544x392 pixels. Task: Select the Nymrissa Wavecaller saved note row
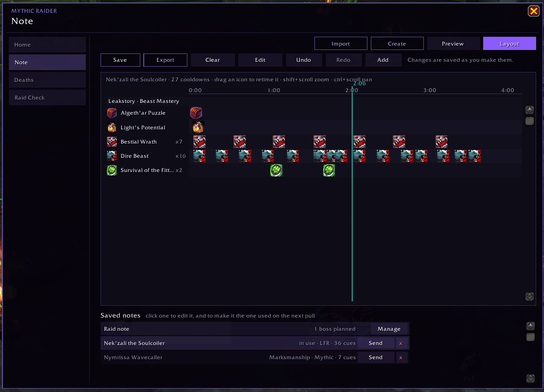click(x=255, y=357)
